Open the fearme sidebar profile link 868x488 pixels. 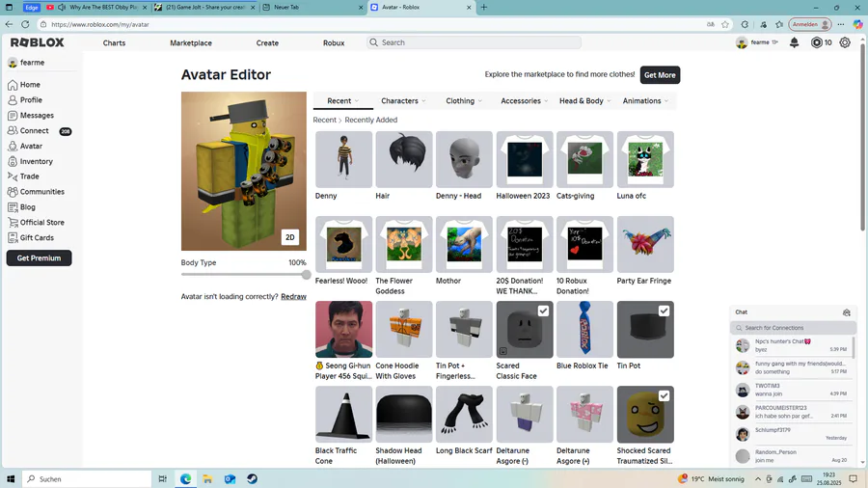coord(26,63)
